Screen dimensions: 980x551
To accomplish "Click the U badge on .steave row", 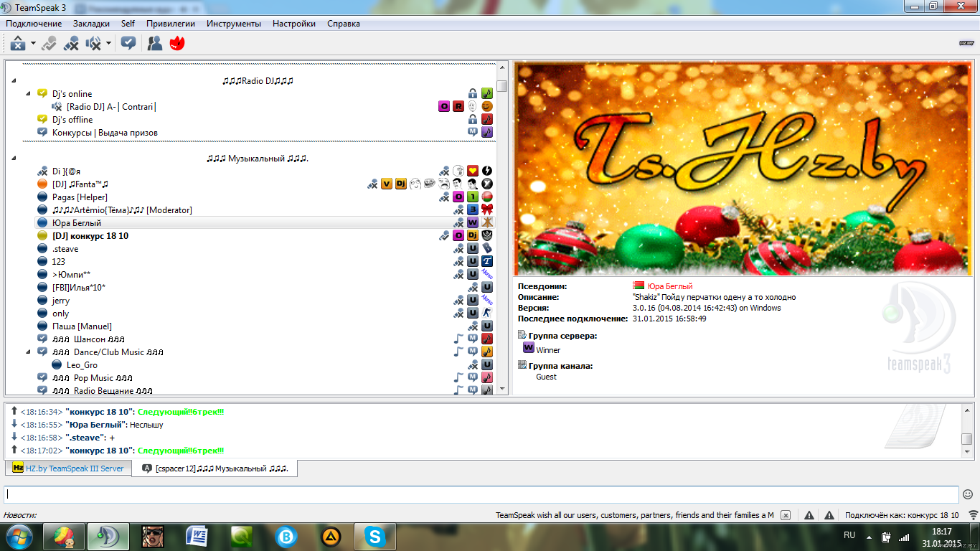I will tap(473, 249).
